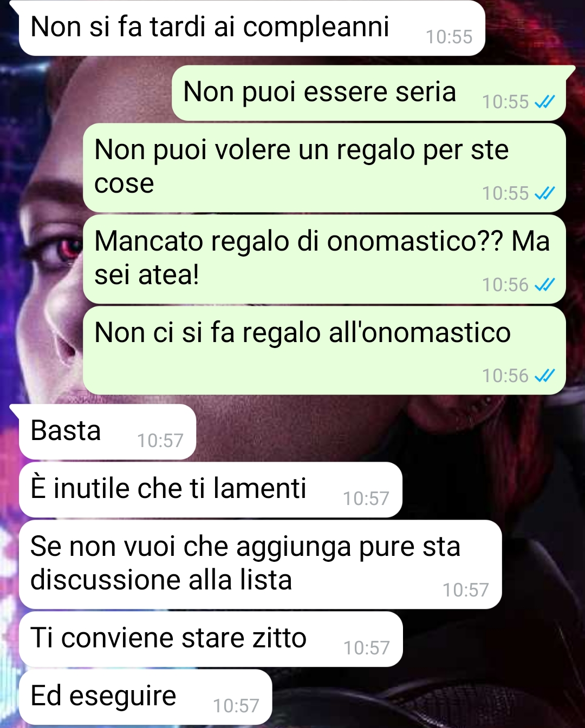Select the 'Basta' message bubble
Screen dimensions: 585x728
point(107,432)
